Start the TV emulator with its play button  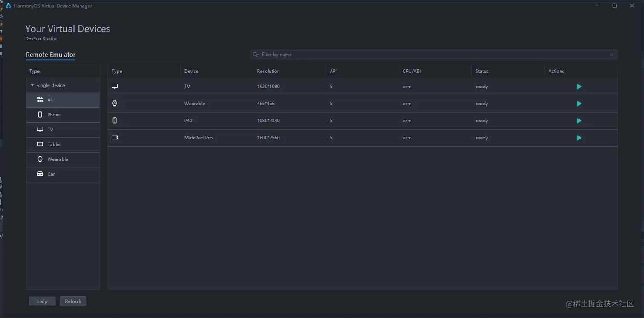[x=579, y=87]
